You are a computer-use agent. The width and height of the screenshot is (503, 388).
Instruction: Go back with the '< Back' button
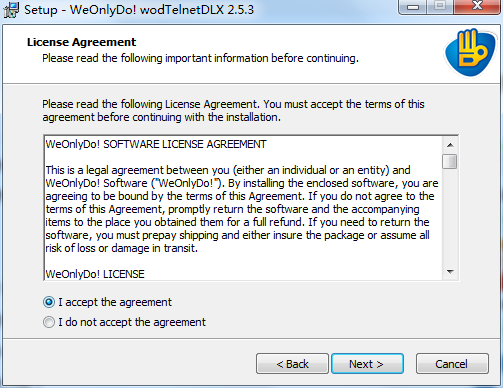(292, 364)
